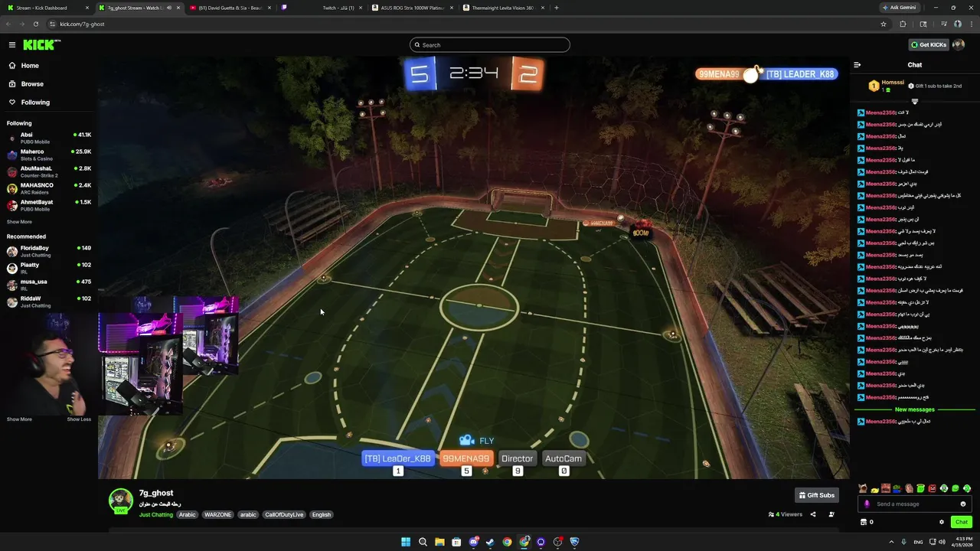Open FloridaBoy's recommended channel

pyautogui.click(x=49, y=251)
